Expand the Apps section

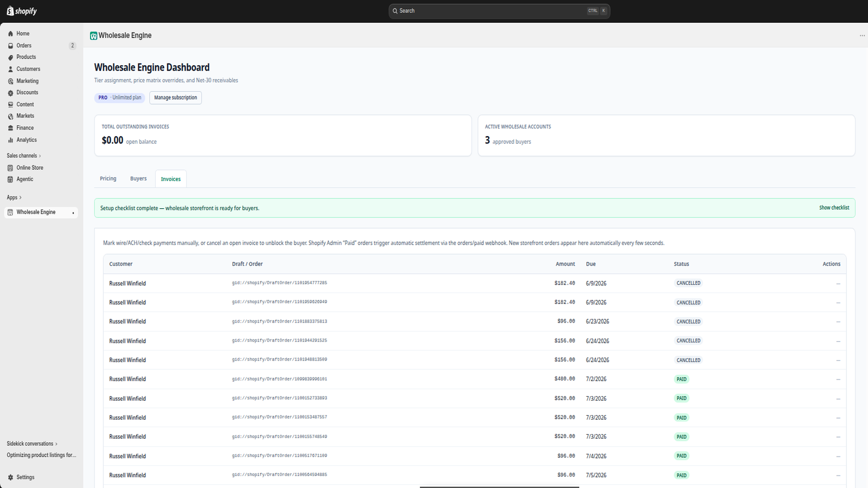[x=14, y=197]
